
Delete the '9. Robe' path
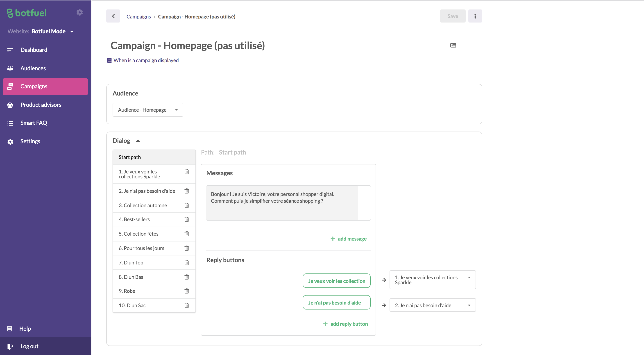(x=186, y=291)
